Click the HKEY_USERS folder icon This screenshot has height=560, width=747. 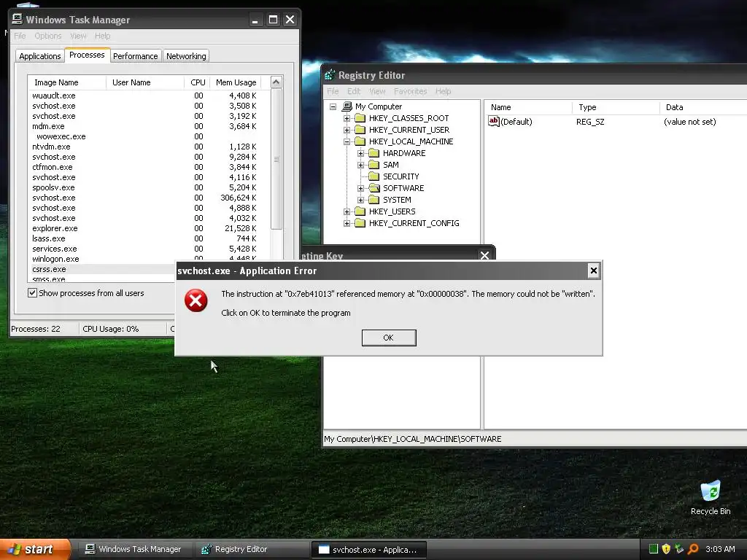360,211
